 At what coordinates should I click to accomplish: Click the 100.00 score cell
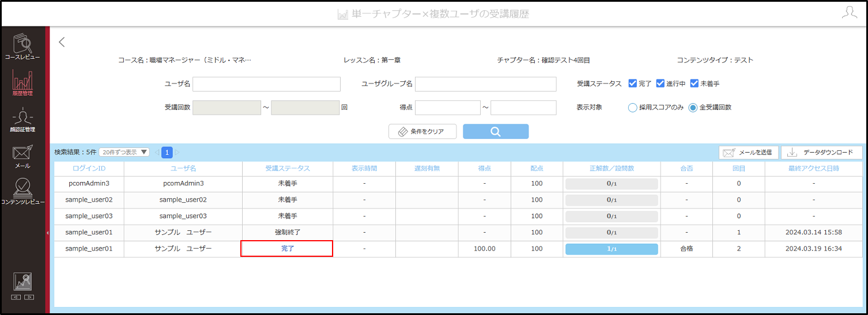485,249
